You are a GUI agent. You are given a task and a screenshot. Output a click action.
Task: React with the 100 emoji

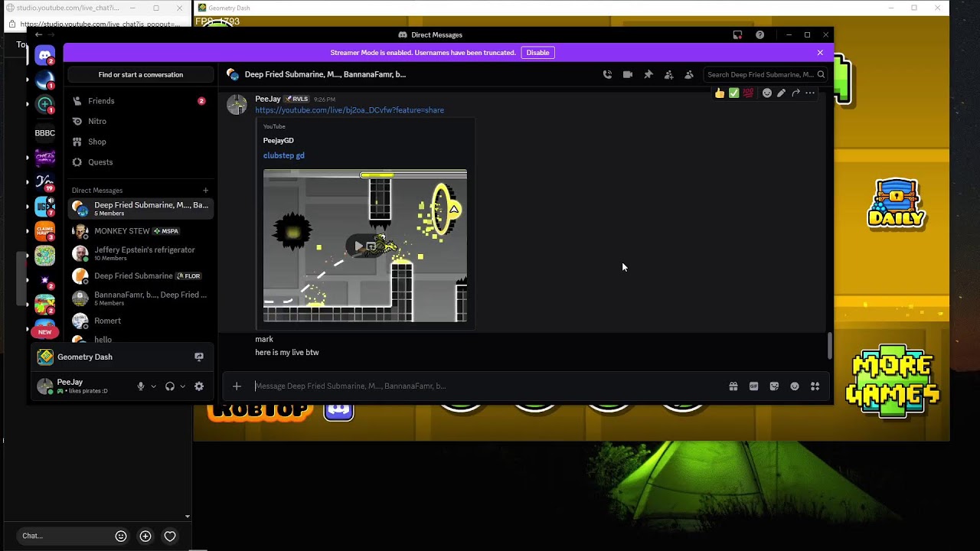click(748, 93)
